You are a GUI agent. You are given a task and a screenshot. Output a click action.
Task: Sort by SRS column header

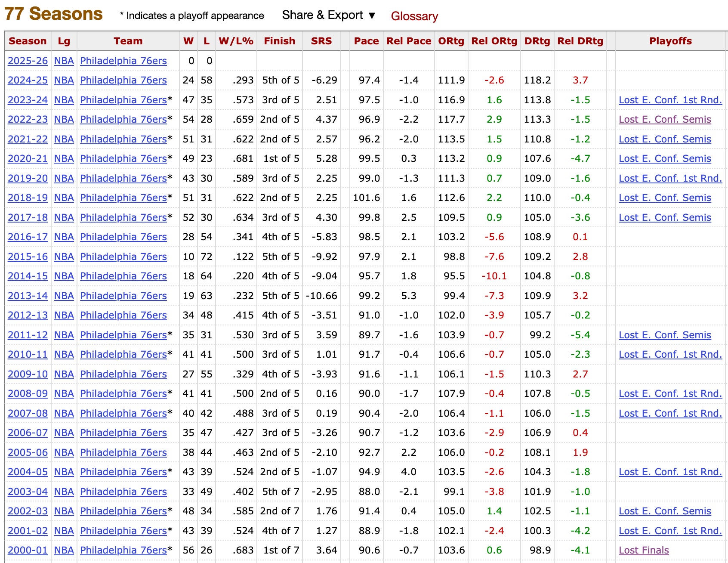[321, 41]
